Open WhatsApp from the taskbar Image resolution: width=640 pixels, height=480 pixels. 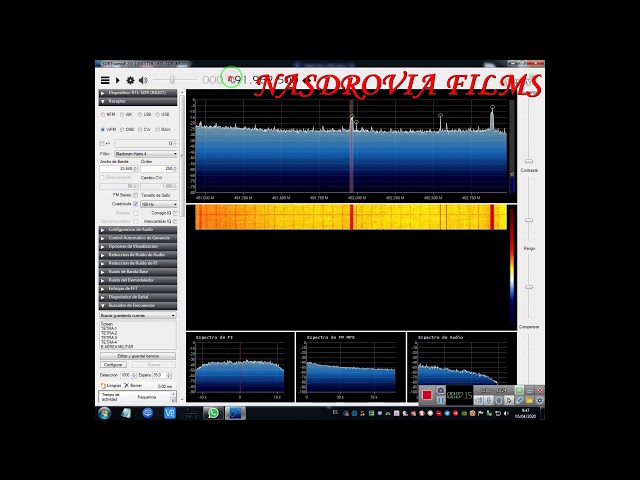pos(213,413)
